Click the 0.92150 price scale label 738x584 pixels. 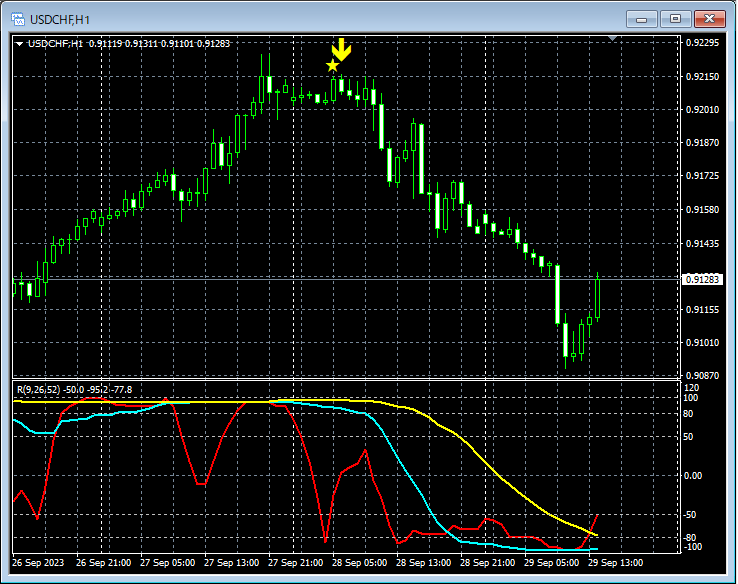(x=702, y=76)
